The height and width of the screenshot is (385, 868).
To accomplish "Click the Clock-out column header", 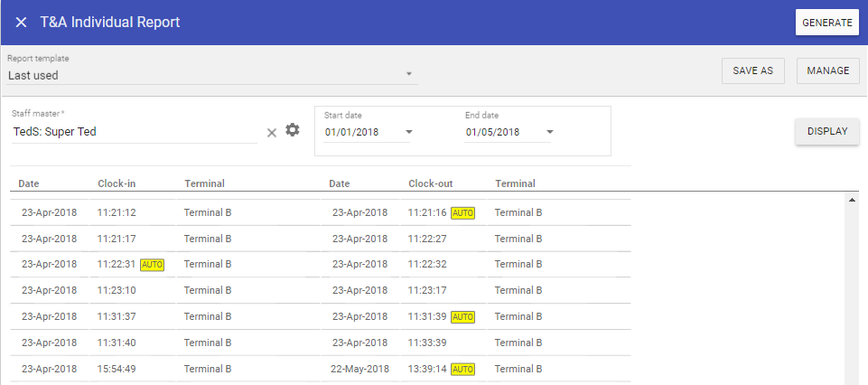I will [429, 183].
